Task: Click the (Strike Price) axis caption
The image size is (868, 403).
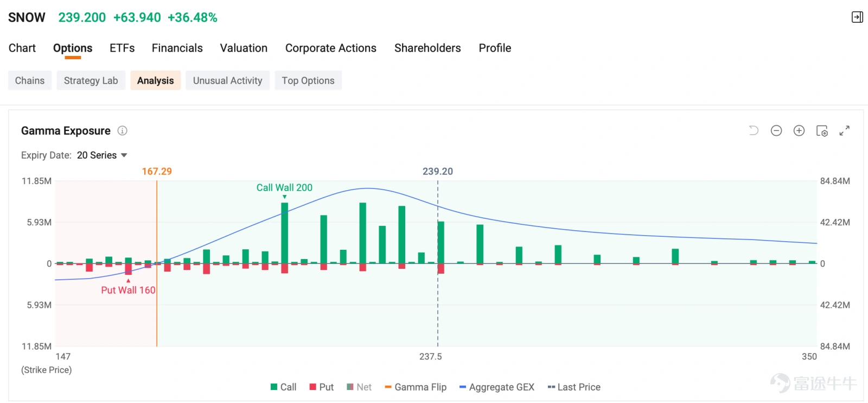Action: [x=46, y=370]
